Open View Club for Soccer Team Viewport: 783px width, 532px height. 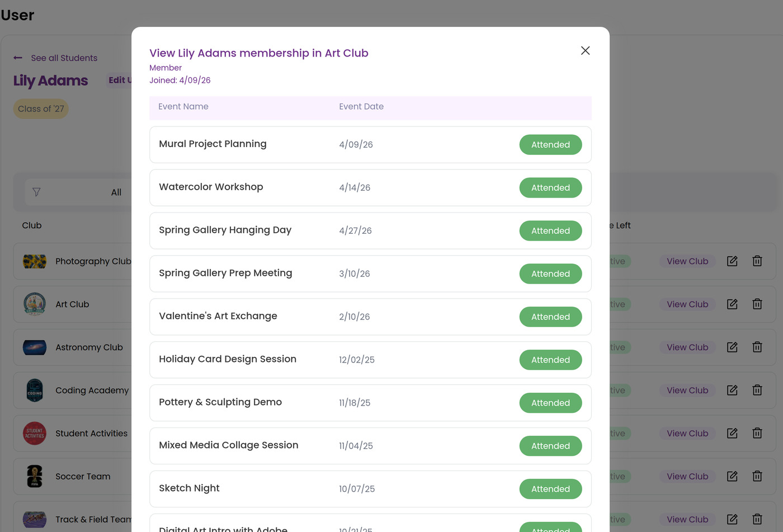click(687, 476)
